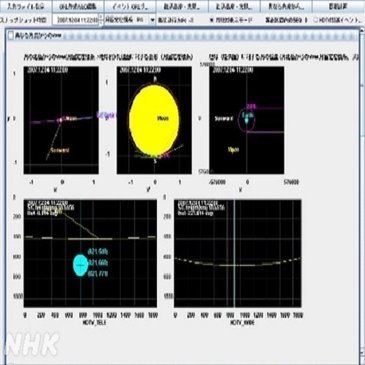Click the HDTV_TELE axis label

(x=95, y=323)
